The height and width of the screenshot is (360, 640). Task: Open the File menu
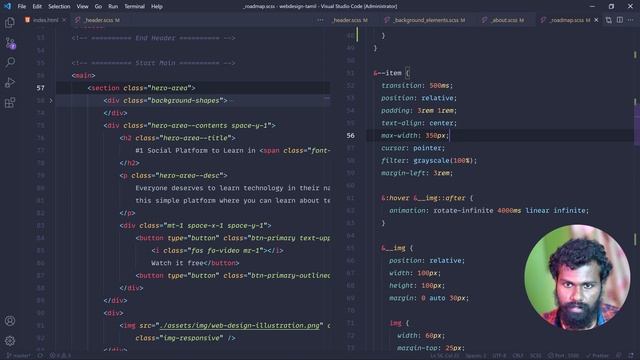tap(22, 7)
